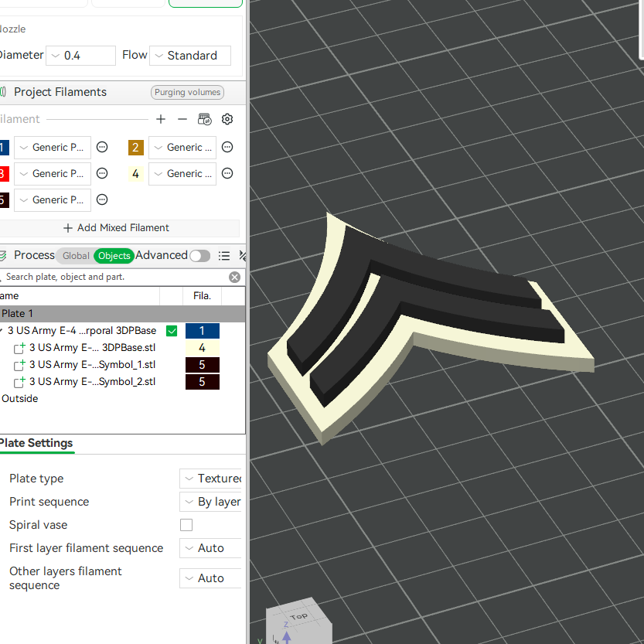Open filament 1 Generic preset dropdown
The image size is (644, 644).
coord(53,148)
